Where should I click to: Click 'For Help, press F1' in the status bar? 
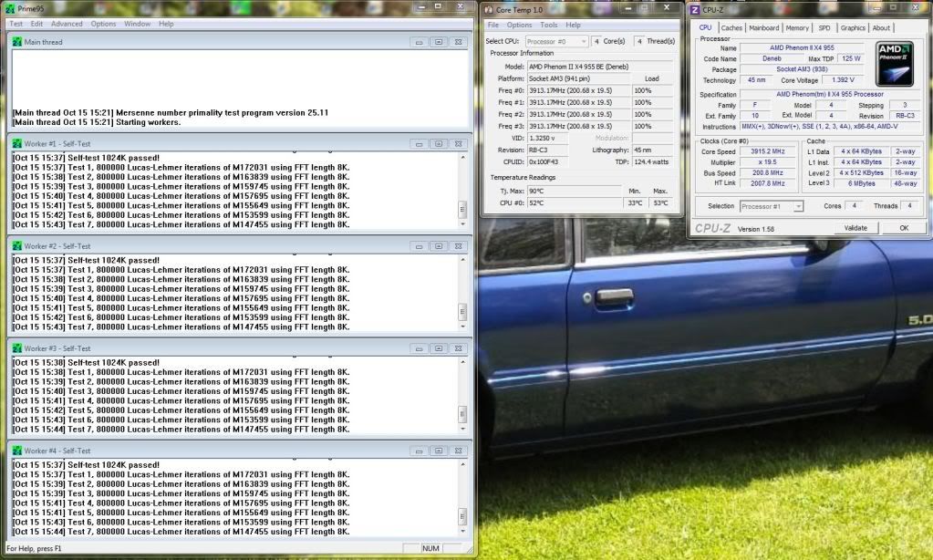click(x=34, y=549)
